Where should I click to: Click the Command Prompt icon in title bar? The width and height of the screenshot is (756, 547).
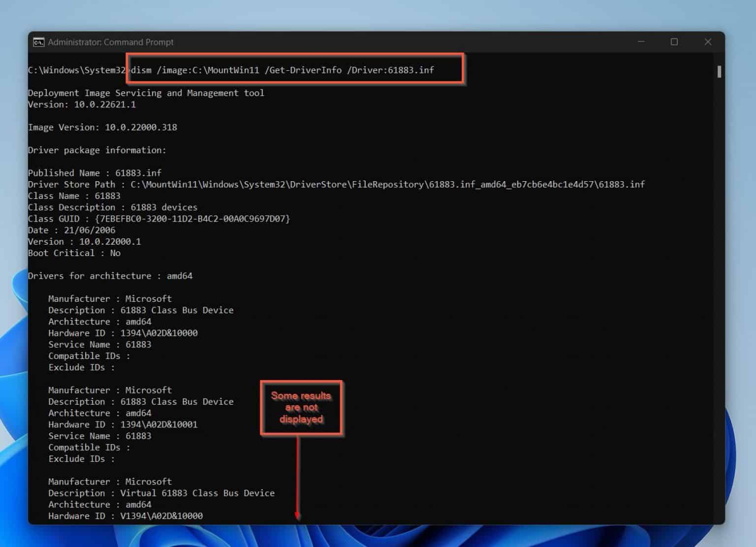click(x=38, y=42)
